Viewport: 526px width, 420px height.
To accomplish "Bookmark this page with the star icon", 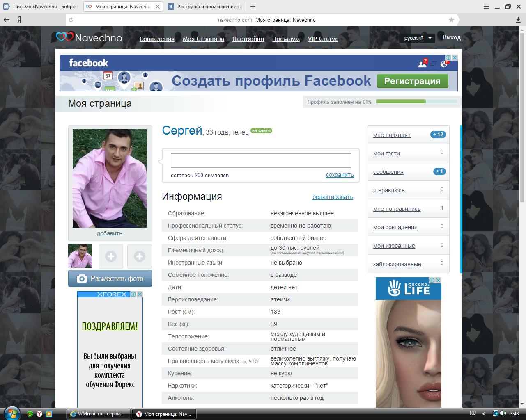I will tap(452, 20).
